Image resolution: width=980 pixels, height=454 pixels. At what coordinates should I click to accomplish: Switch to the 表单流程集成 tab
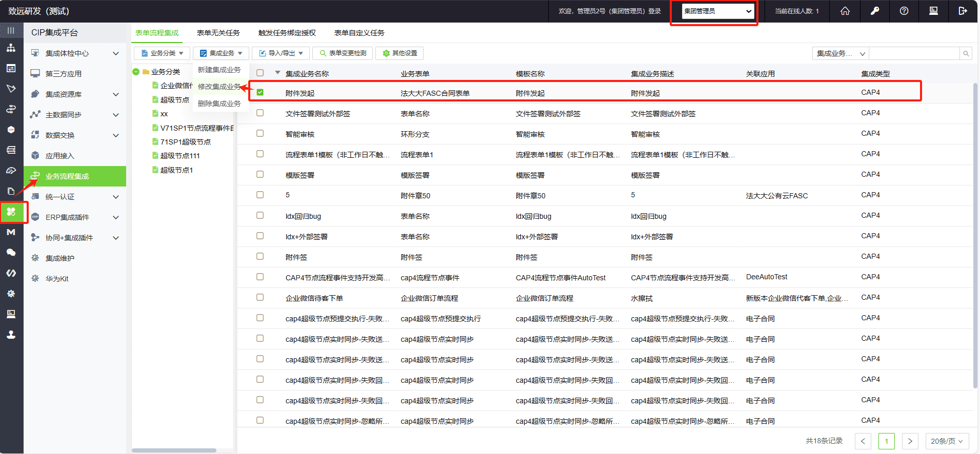(x=157, y=33)
